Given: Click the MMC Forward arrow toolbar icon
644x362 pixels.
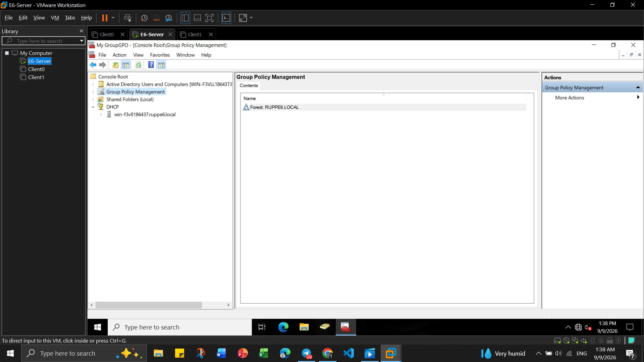Looking at the screenshot, I should 103,65.
